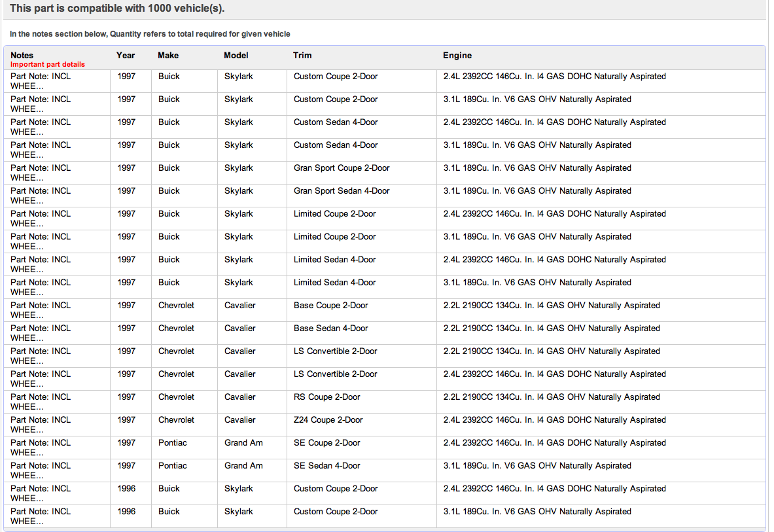Click the Trim column header
This screenshot has width=774, height=532.
(x=302, y=56)
